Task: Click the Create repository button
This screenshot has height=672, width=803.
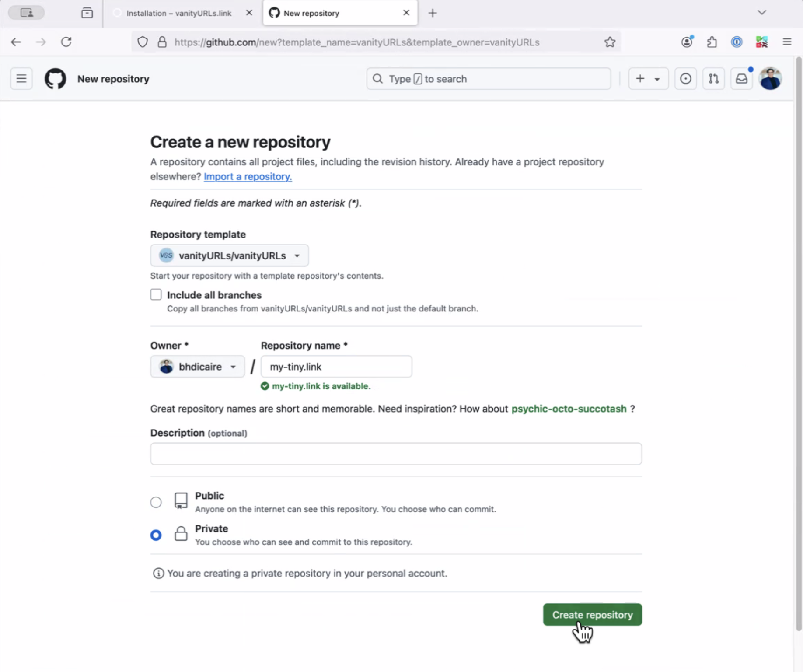Action: 592,615
